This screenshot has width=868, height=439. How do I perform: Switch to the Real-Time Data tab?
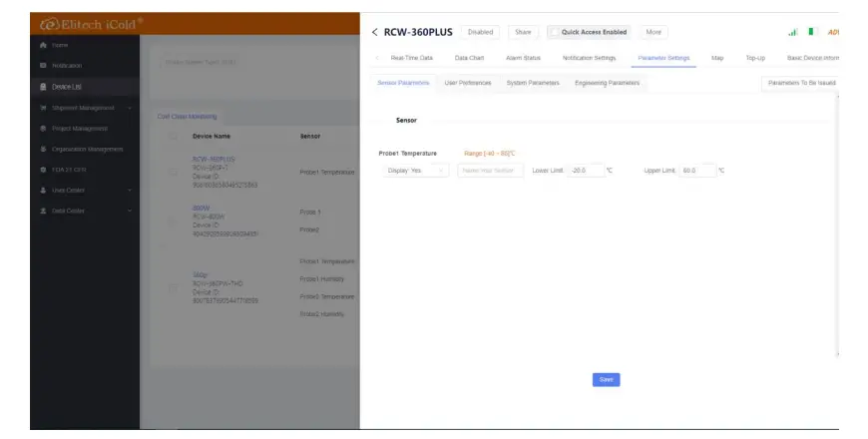click(411, 58)
